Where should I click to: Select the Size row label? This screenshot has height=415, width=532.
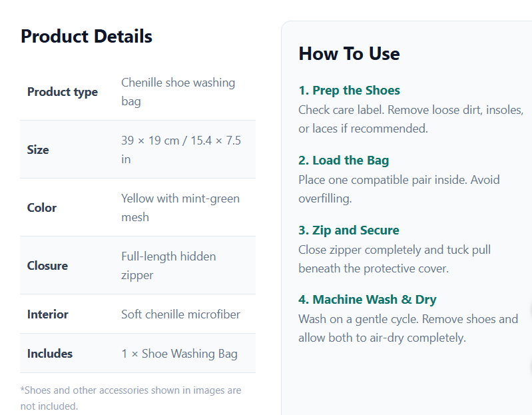point(38,150)
